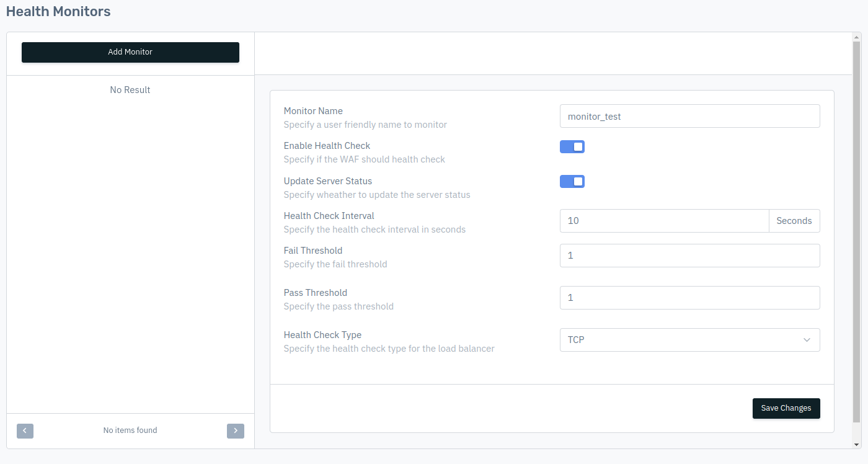Click the Pass Threshold input field
The height and width of the screenshot is (464, 868).
point(689,298)
